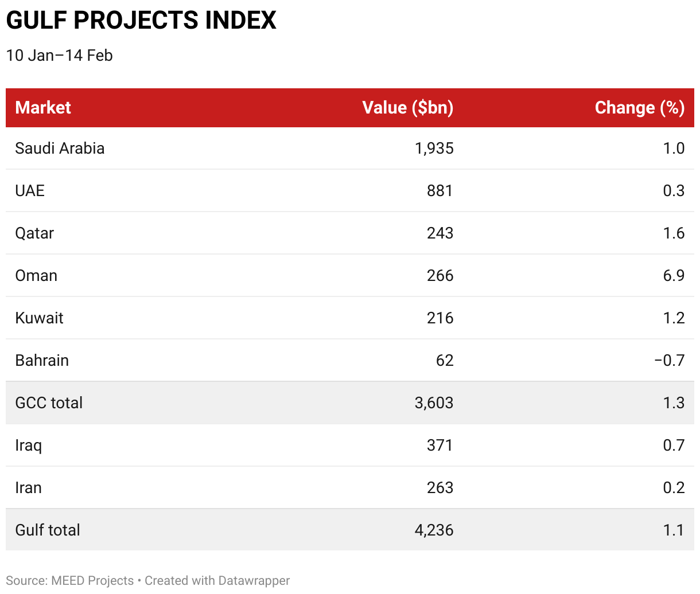Click the Change (%) column header
Screen dimensions: 700x594
click(640, 108)
